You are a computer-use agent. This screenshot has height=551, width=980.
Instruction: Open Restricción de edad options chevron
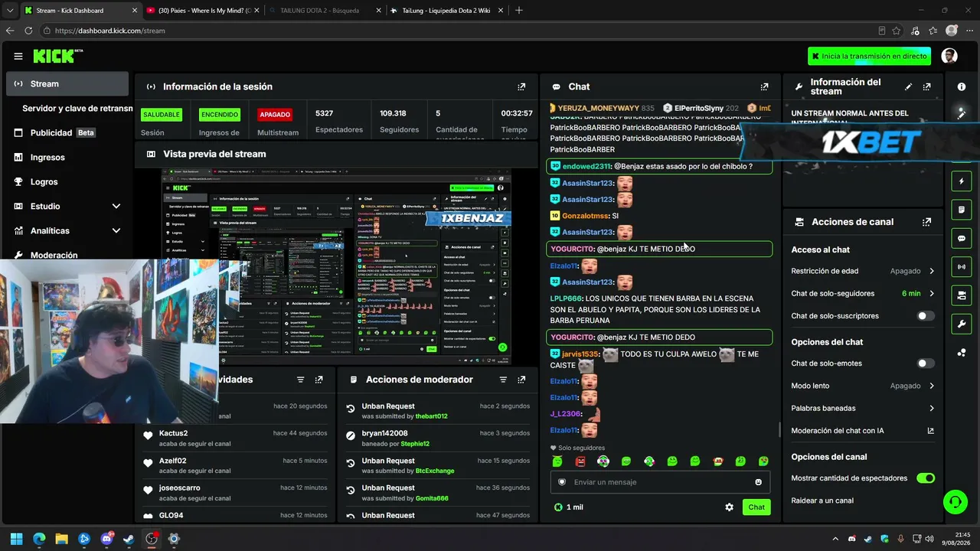932,271
